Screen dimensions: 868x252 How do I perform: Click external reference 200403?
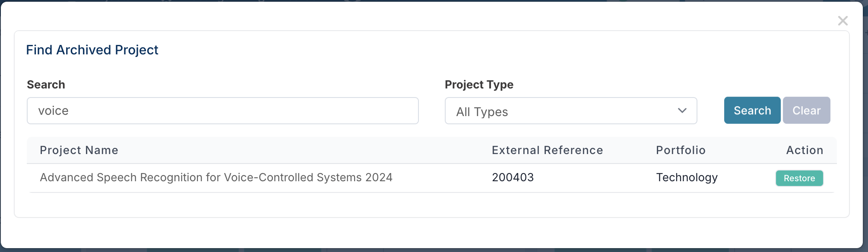tap(513, 177)
